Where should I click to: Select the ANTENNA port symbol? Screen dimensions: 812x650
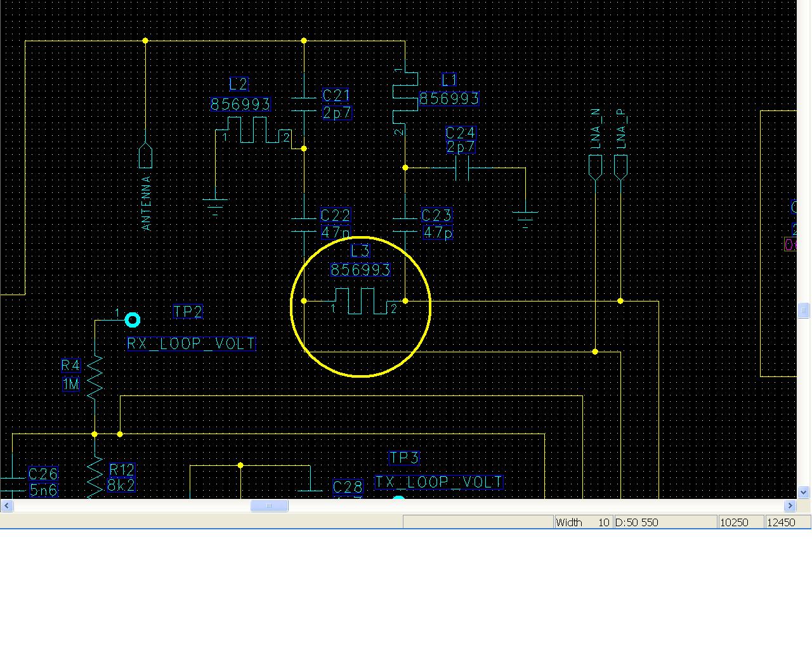[145, 156]
